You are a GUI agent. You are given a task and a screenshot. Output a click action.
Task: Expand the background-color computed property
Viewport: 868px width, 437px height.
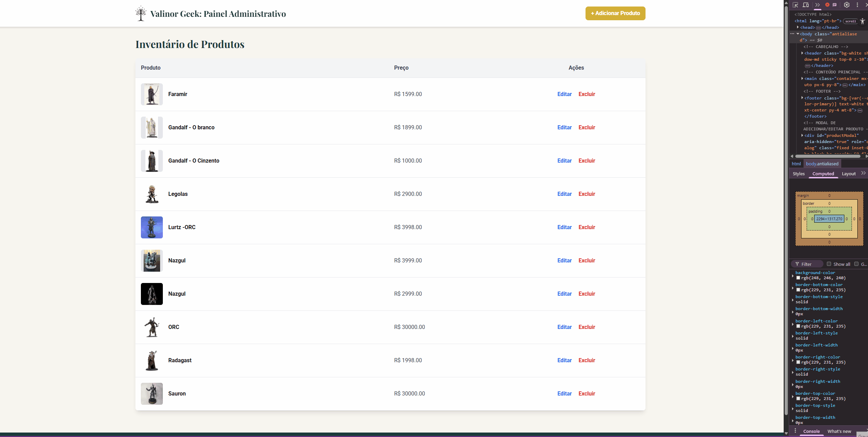(793, 275)
